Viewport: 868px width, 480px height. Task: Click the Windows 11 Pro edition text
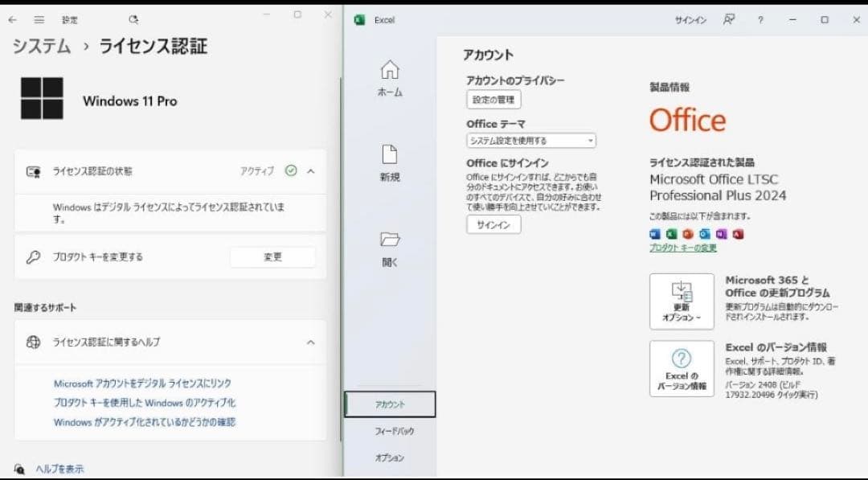coord(130,101)
